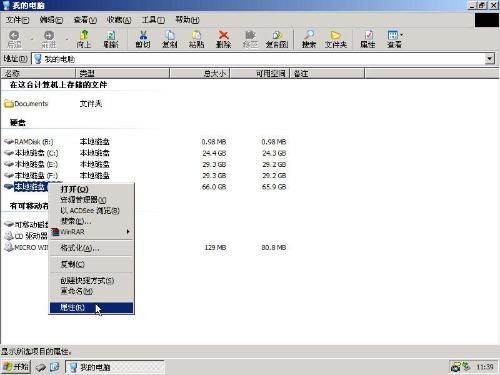Click the Properties (属性) toolbar icon

(368, 39)
